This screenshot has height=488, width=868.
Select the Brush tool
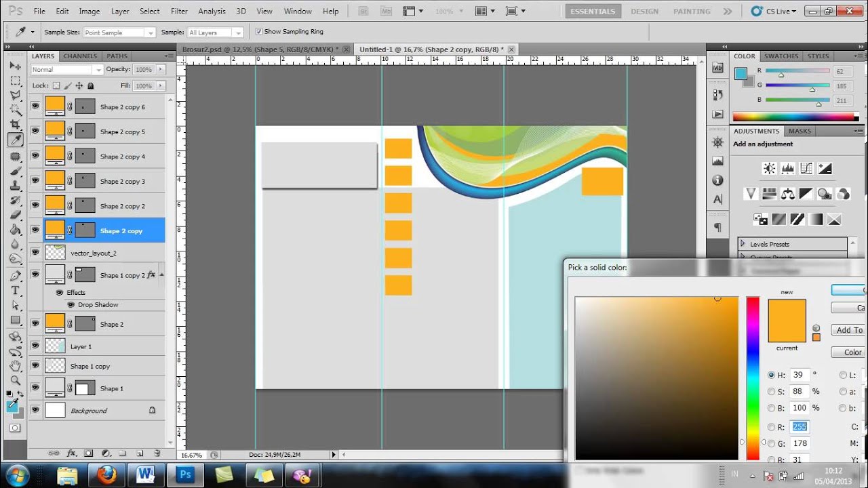(x=16, y=171)
